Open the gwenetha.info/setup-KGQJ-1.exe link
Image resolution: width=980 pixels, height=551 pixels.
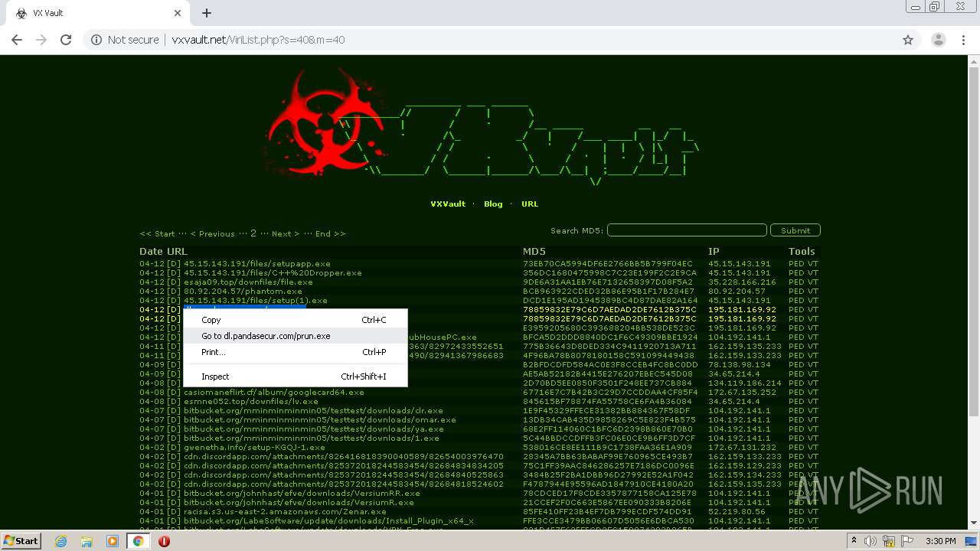pyautogui.click(x=254, y=448)
